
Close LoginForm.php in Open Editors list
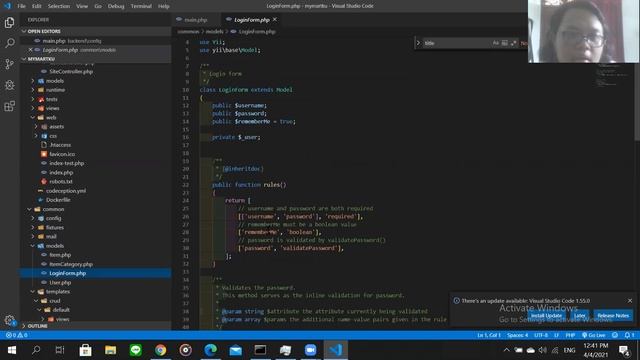[x=31, y=50]
